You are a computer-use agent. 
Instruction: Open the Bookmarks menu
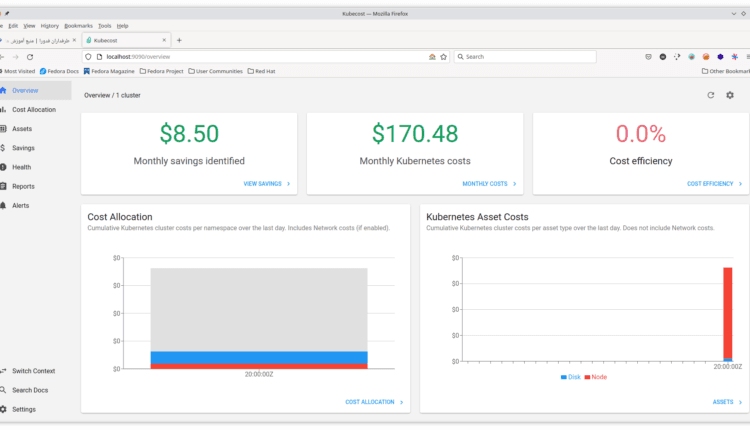(x=77, y=25)
